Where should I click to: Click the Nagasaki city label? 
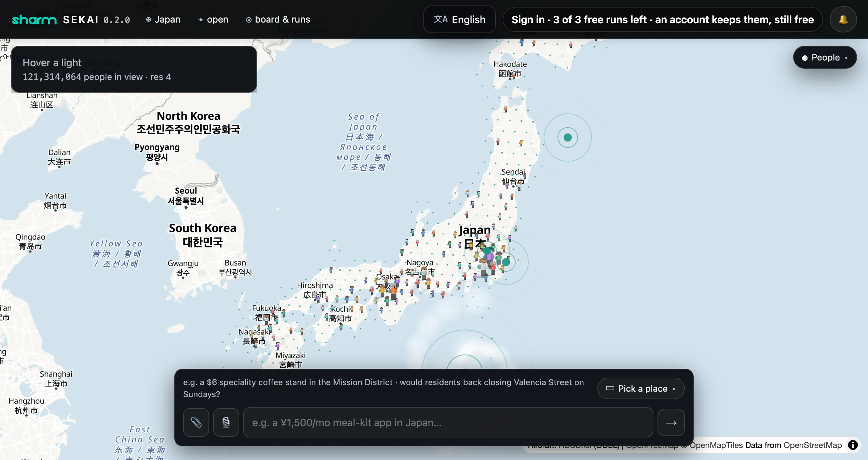254,336
